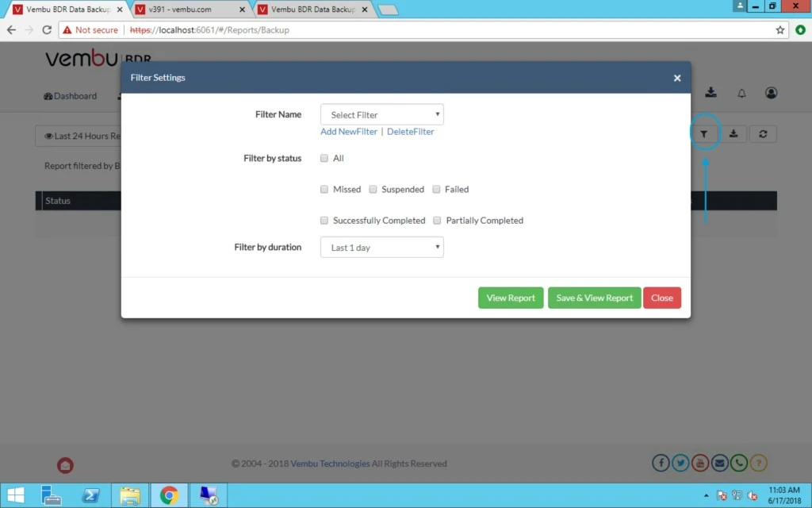The width and height of the screenshot is (812, 508).
Task: Click the header download icon
Action: [711, 92]
